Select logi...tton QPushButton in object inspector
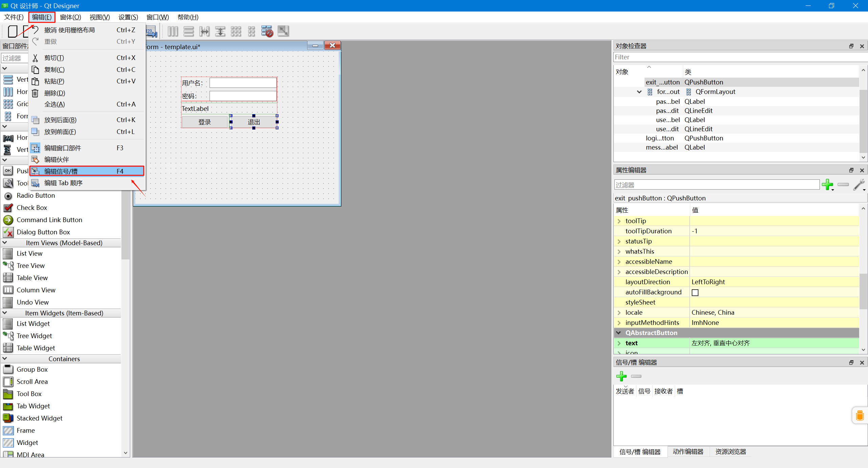This screenshot has height=468, width=868. coord(659,138)
